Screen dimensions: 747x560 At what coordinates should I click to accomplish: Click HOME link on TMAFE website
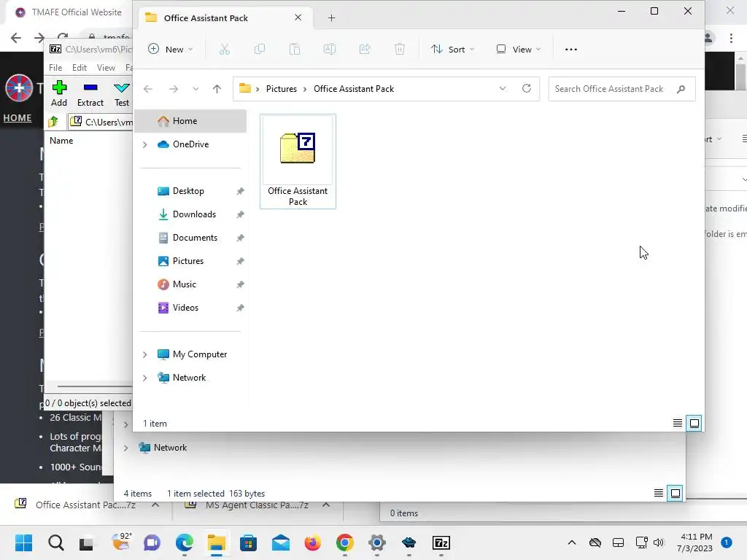18,117
